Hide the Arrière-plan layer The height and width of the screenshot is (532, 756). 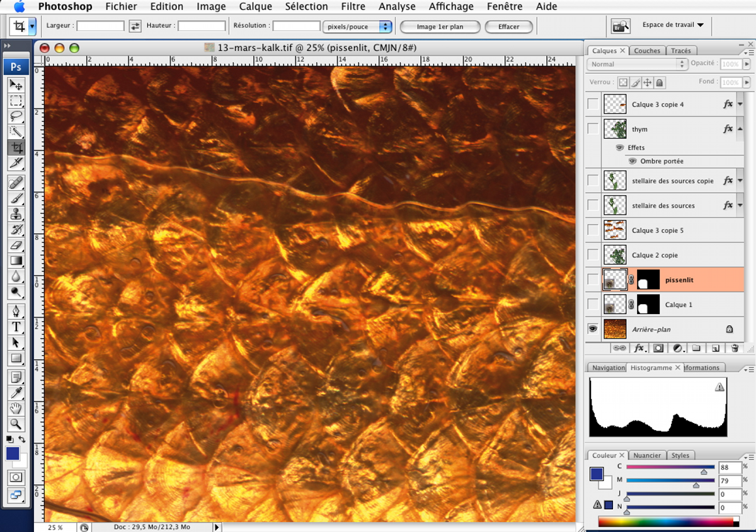click(x=593, y=329)
